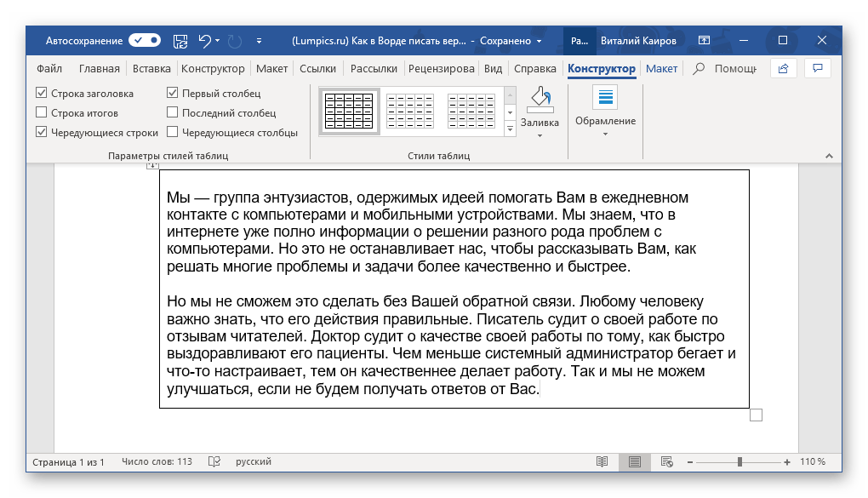868x498 pixels.
Task: Open the Comments speech bubble icon
Action: (x=818, y=68)
